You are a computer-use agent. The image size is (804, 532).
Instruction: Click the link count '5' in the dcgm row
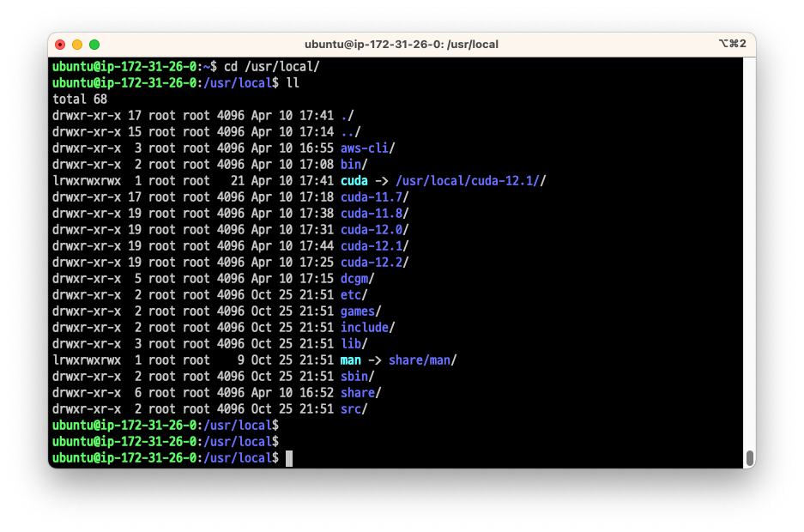coord(138,279)
